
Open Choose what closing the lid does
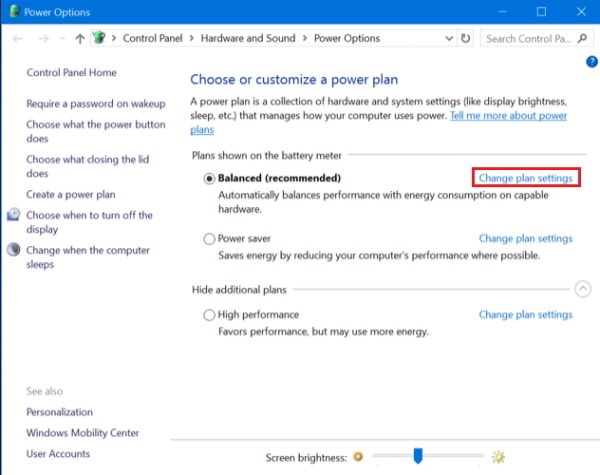tap(88, 166)
